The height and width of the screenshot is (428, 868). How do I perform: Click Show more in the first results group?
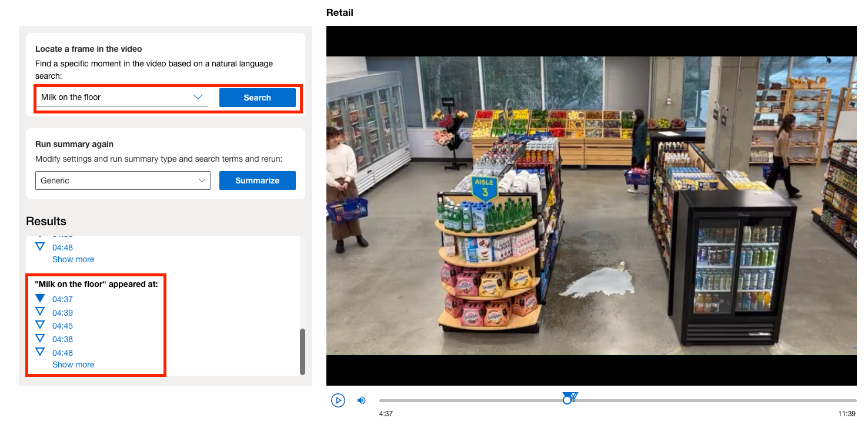(73, 259)
